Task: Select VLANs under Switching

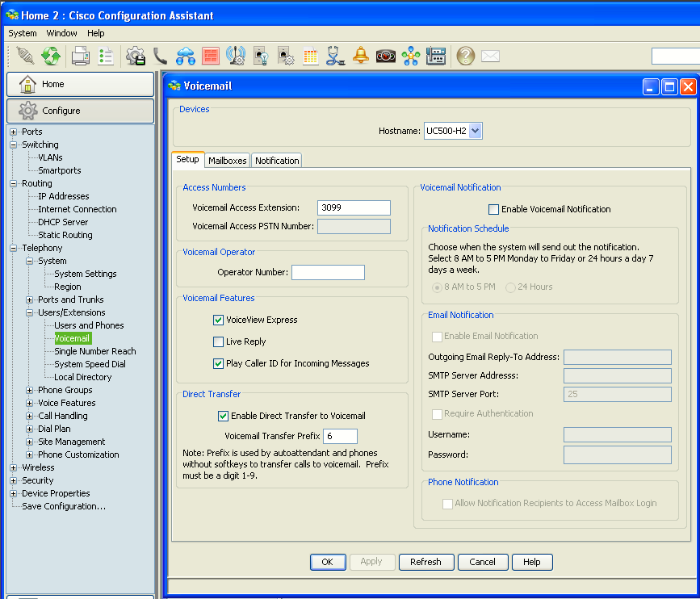Action: [x=50, y=157]
